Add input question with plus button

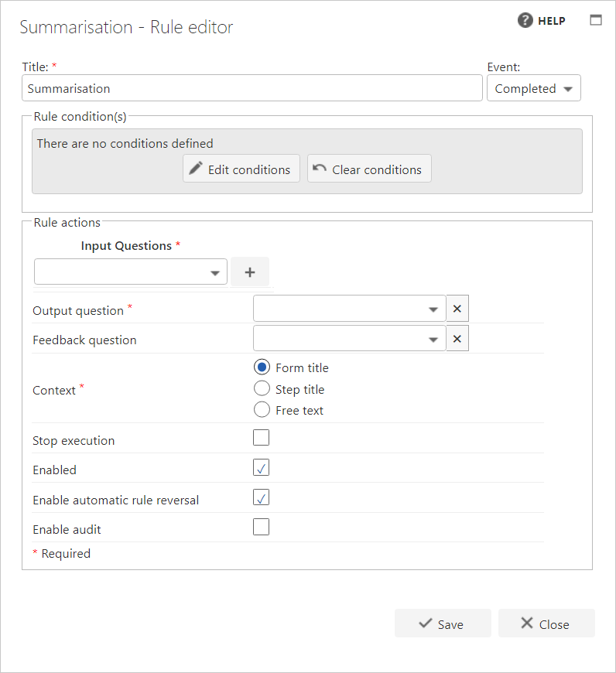point(250,272)
